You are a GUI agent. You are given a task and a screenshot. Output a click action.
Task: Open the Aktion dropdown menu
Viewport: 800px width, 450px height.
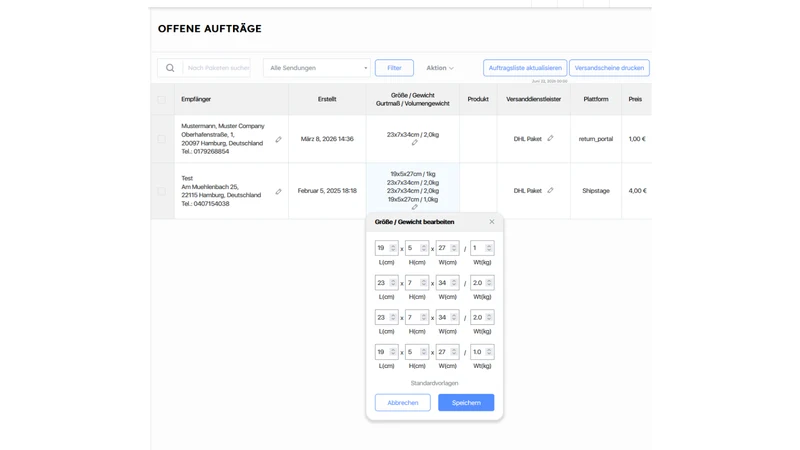[x=440, y=68]
